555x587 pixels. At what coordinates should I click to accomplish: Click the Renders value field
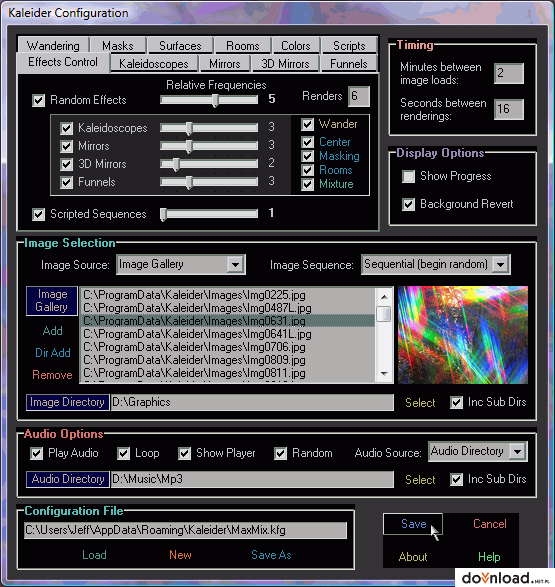pyautogui.click(x=359, y=96)
